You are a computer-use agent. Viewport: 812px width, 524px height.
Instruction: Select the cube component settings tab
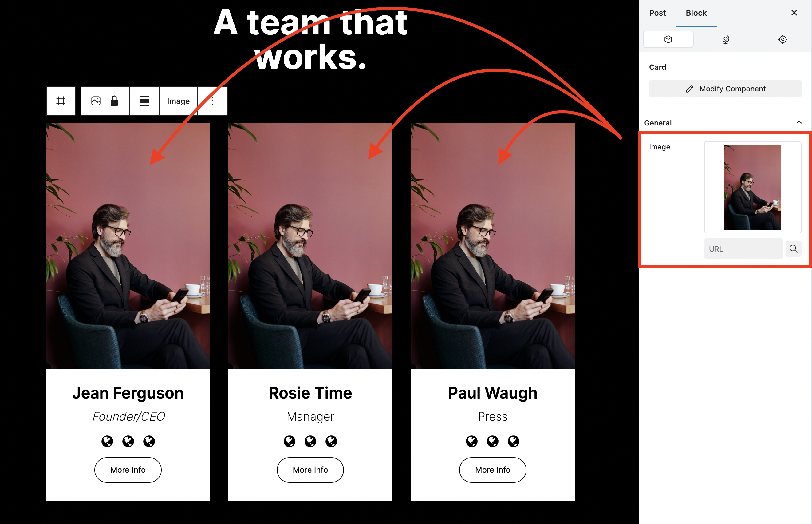point(668,39)
